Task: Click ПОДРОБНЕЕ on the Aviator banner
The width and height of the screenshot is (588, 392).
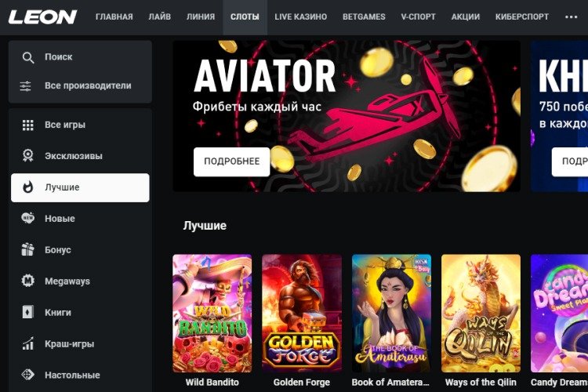Action: [x=232, y=162]
